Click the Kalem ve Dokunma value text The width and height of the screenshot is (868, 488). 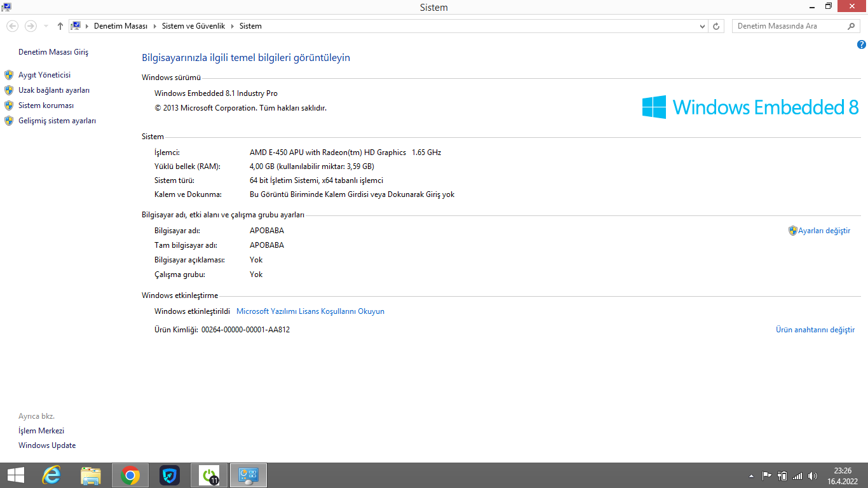pos(352,194)
